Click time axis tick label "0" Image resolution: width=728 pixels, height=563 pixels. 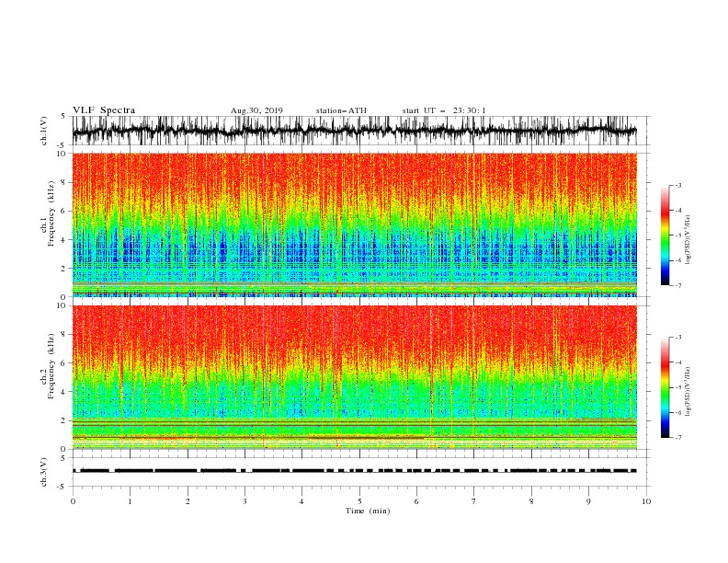73,501
